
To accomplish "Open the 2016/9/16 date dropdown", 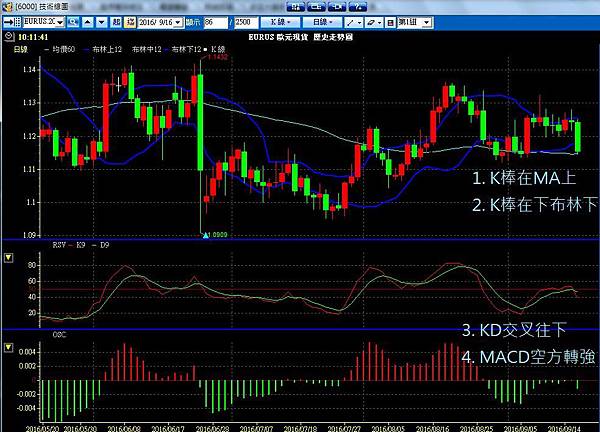I will coord(178,23).
